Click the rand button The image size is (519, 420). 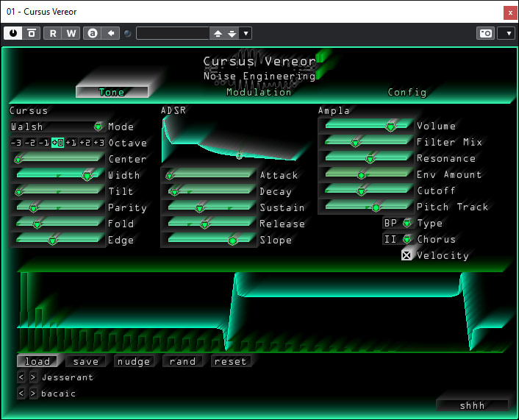[x=182, y=361]
